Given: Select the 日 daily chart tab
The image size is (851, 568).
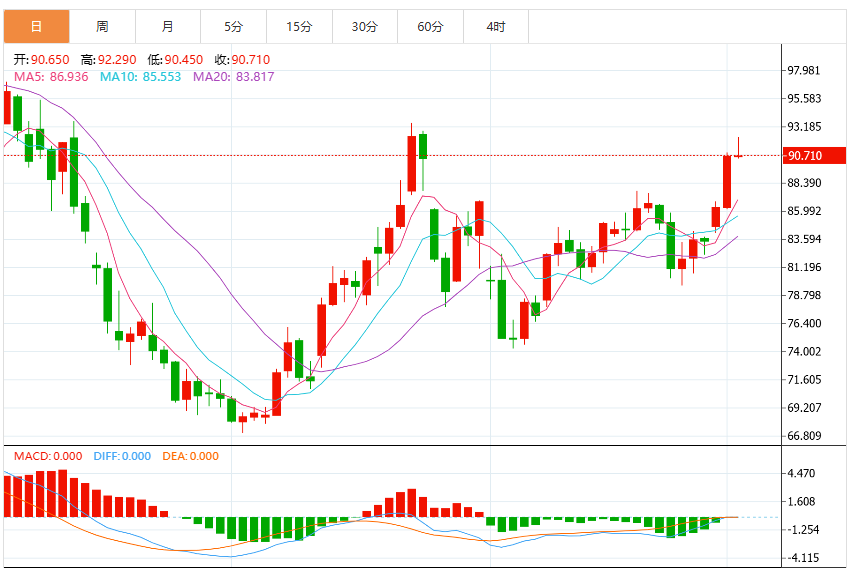Looking at the screenshot, I should (36, 27).
